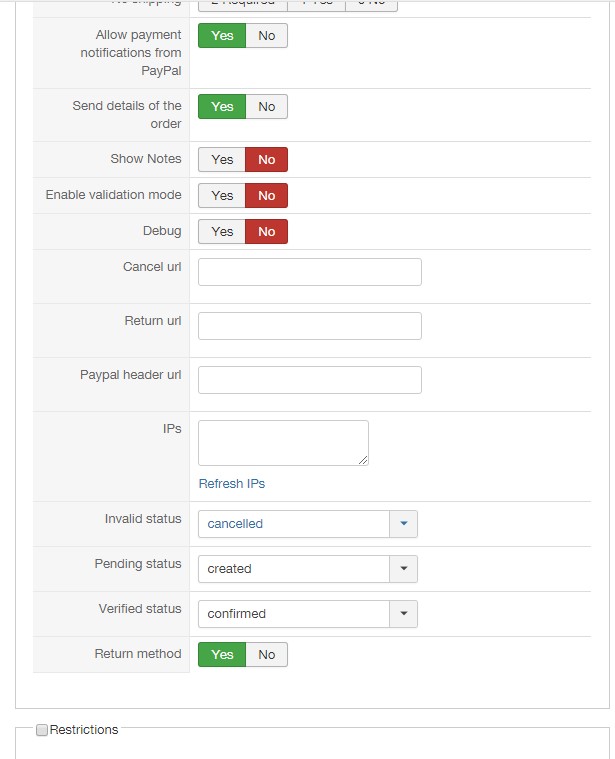Turn on Enable validation mode
The image size is (615, 759).
point(222,196)
